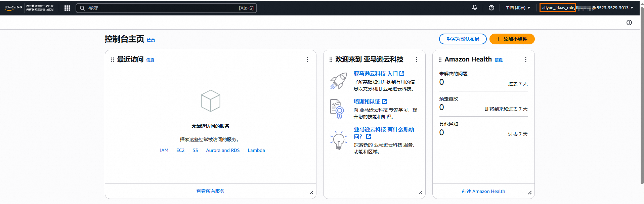Click the 无最近访问的服务 text

point(211,126)
